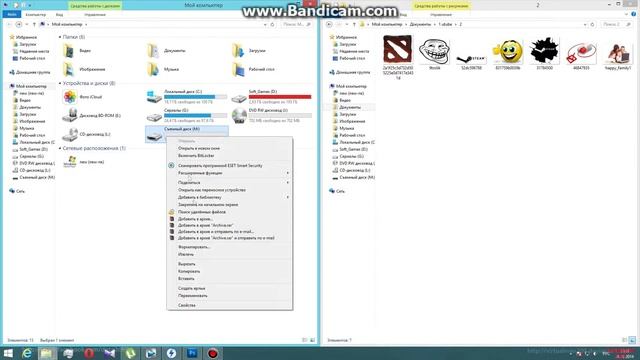Select the Фото iCloud device icon
This screenshot has width=640, height=360.
(70, 97)
